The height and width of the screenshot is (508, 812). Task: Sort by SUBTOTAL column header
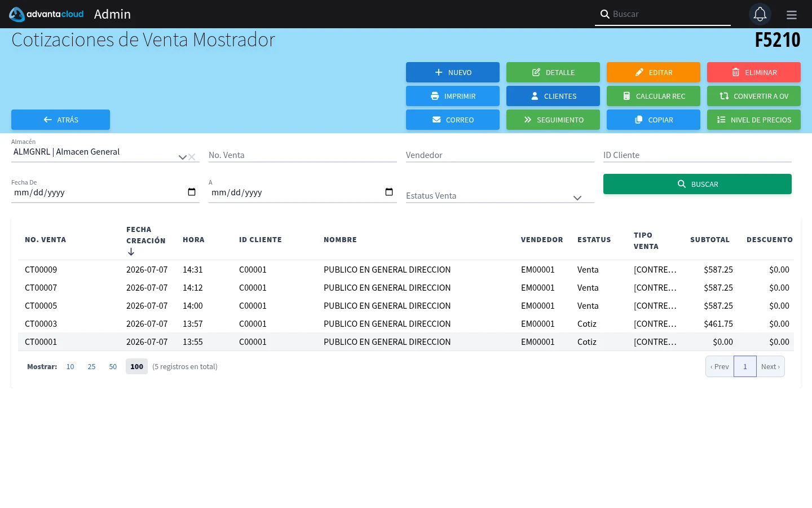tap(709, 240)
